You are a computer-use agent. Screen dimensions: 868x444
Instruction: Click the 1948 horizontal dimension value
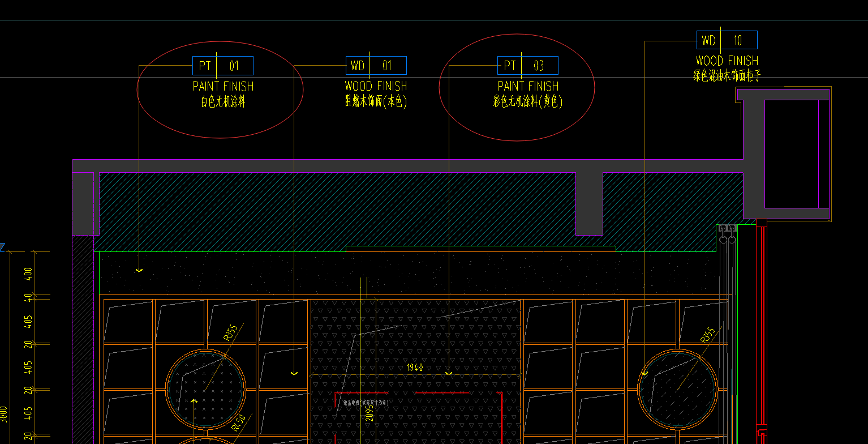tap(415, 368)
